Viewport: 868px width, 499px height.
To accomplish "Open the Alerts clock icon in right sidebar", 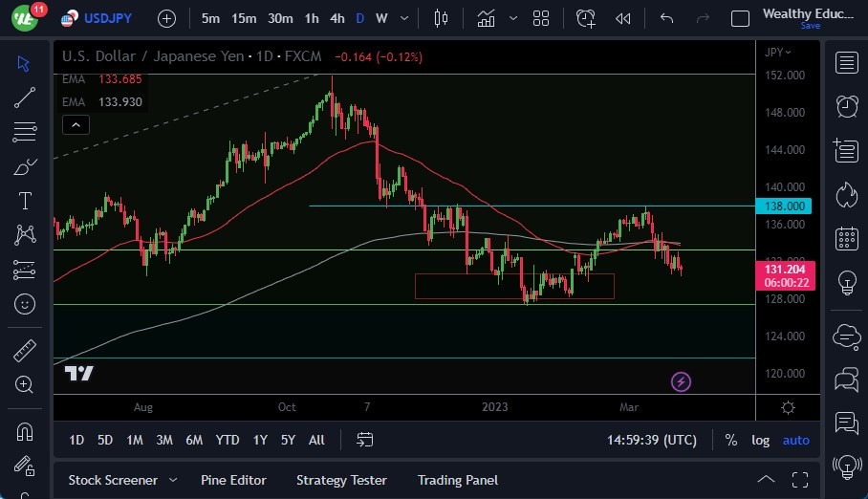I will click(x=846, y=106).
